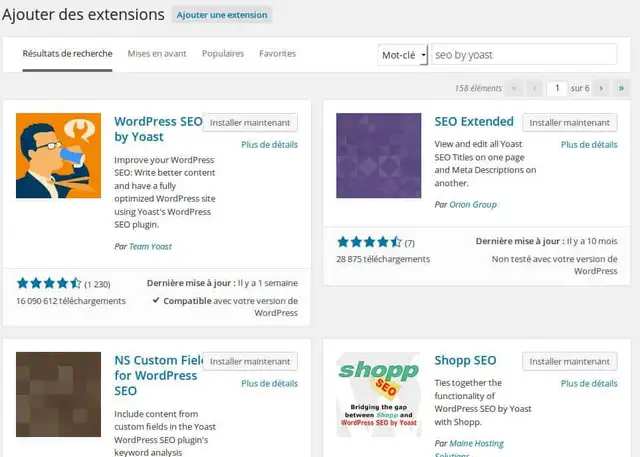Install Shopp SEO now
Image resolution: width=640 pixels, height=457 pixels.
pos(569,362)
